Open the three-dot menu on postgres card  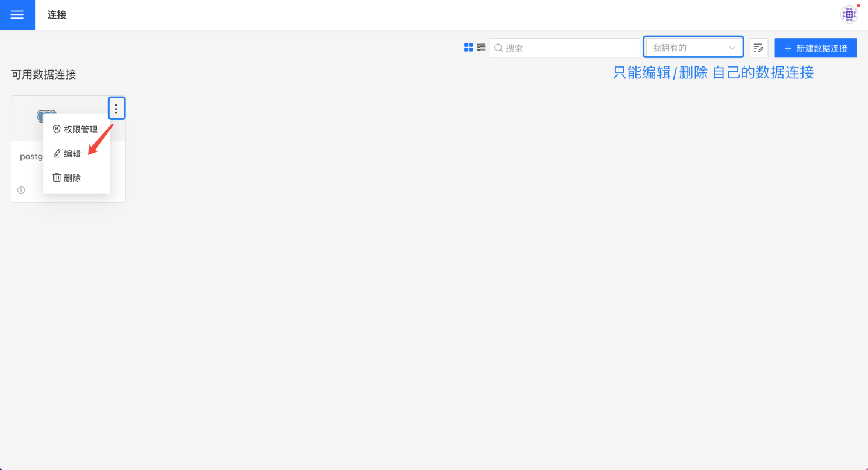[x=116, y=109]
